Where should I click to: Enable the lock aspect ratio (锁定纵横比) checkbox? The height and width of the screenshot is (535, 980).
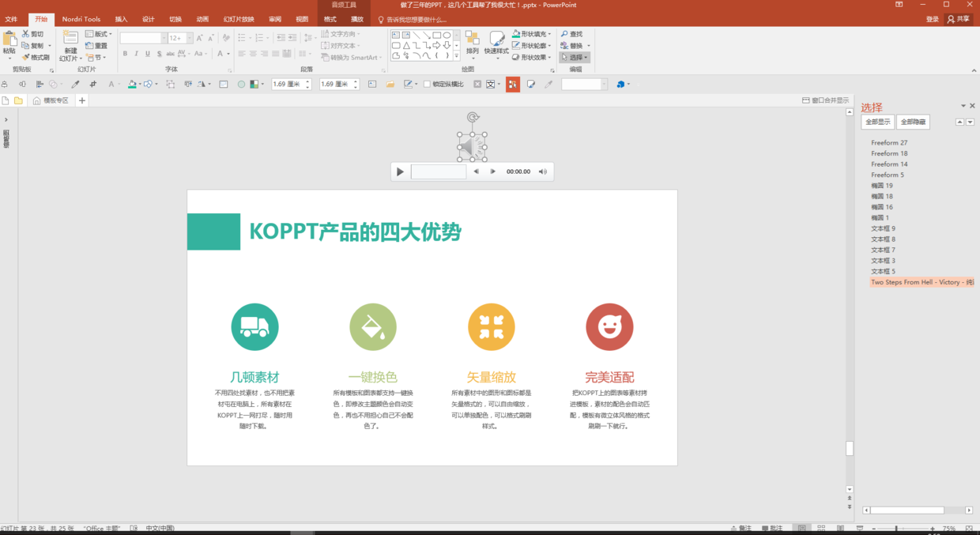point(428,84)
